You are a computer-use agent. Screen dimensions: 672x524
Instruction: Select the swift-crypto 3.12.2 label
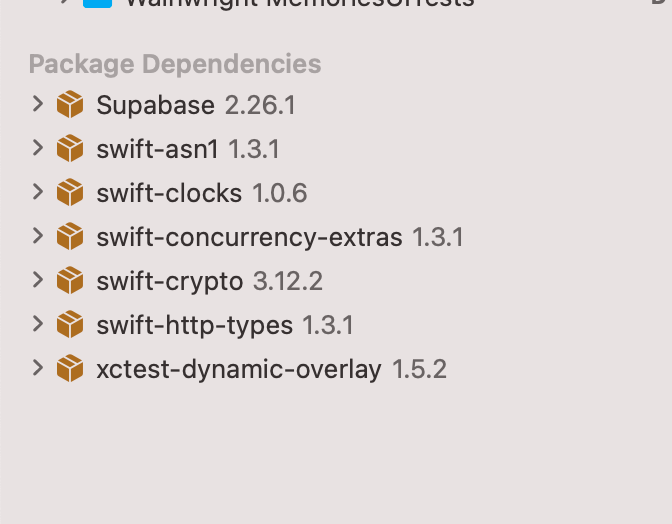coord(209,282)
